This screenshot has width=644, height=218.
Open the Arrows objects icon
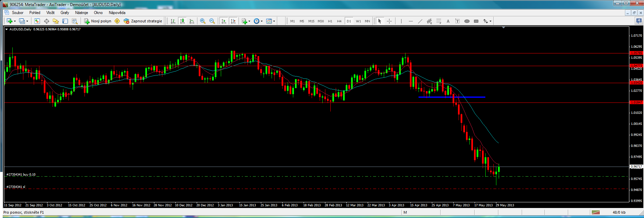[x=485, y=21]
